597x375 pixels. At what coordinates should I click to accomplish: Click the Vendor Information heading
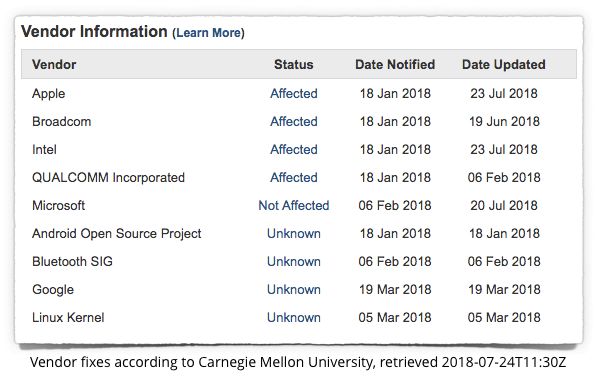94,32
